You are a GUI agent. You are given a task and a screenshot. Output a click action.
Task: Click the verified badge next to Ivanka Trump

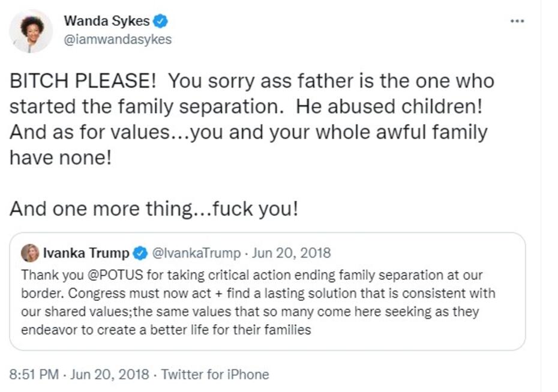(x=140, y=253)
